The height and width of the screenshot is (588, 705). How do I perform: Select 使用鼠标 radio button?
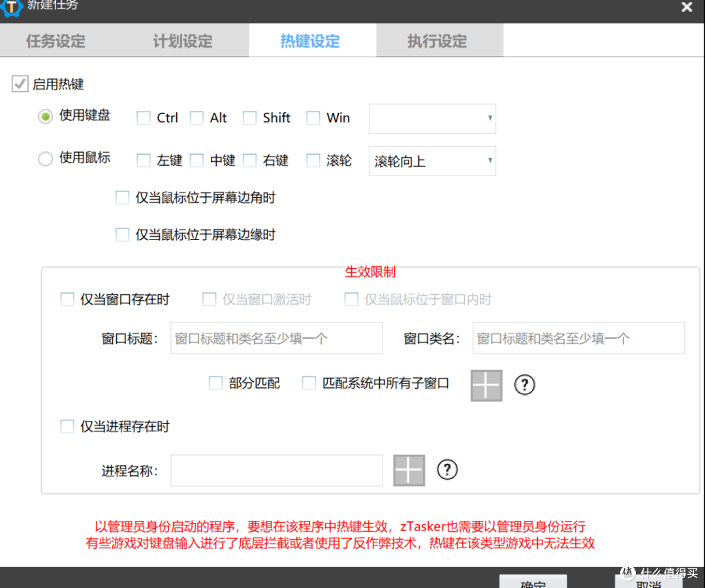[46, 159]
